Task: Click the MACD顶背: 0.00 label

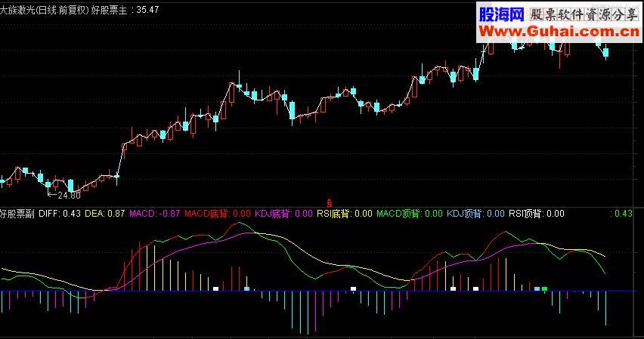Action: coord(410,214)
